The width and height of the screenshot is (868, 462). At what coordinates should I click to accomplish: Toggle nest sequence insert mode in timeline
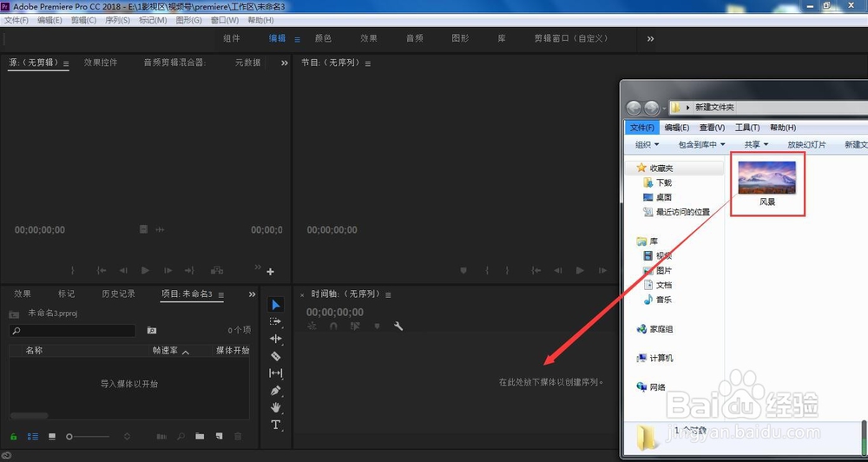(x=312, y=327)
